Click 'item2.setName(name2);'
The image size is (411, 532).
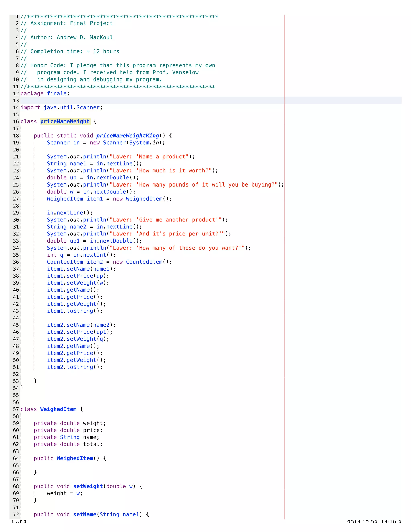[81, 325]
